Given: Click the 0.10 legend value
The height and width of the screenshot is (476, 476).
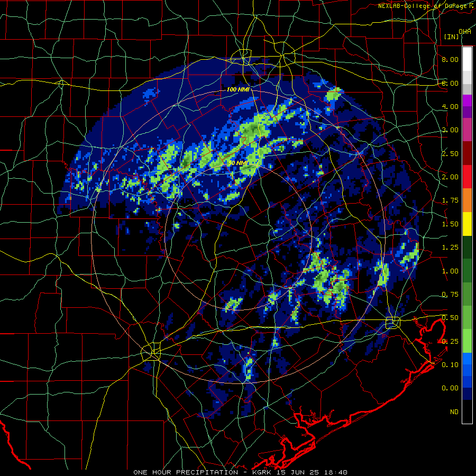Looking at the screenshot, I should [450, 365].
